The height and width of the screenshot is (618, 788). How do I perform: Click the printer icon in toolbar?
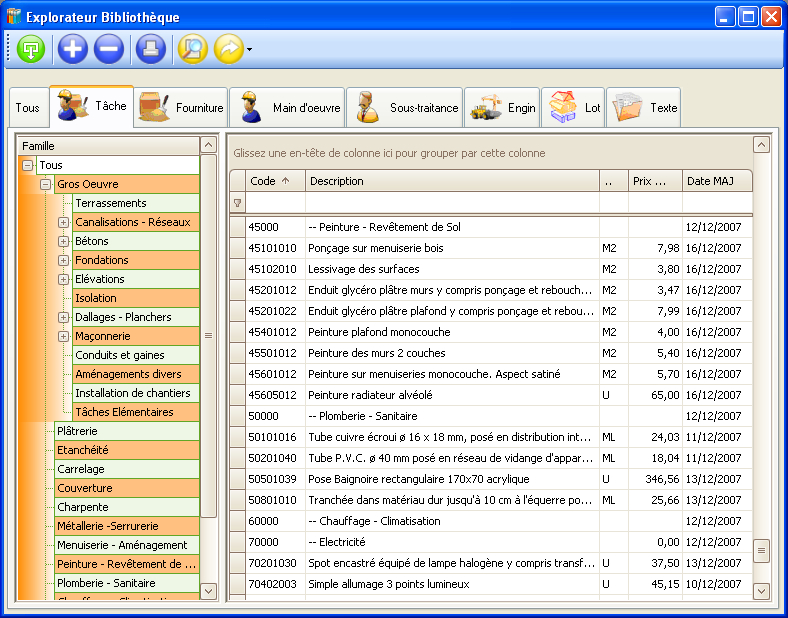[x=150, y=48]
